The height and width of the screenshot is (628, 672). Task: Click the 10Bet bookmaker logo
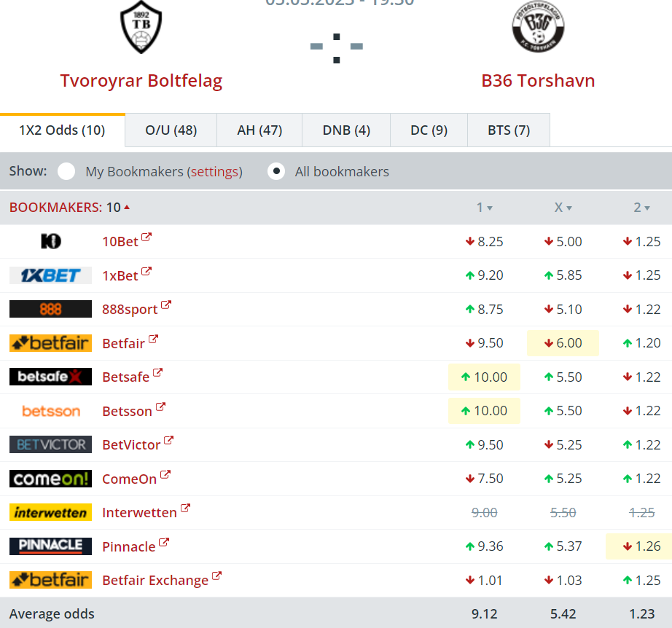coord(50,241)
